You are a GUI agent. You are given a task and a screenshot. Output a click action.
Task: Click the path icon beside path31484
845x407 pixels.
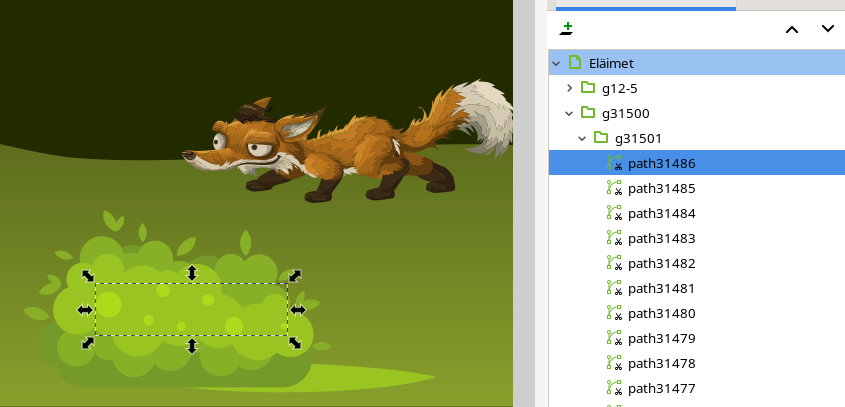coord(614,213)
